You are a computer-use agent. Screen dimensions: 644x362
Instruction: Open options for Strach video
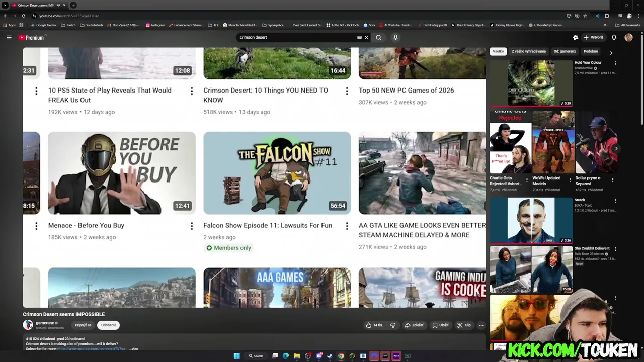coord(615,201)
